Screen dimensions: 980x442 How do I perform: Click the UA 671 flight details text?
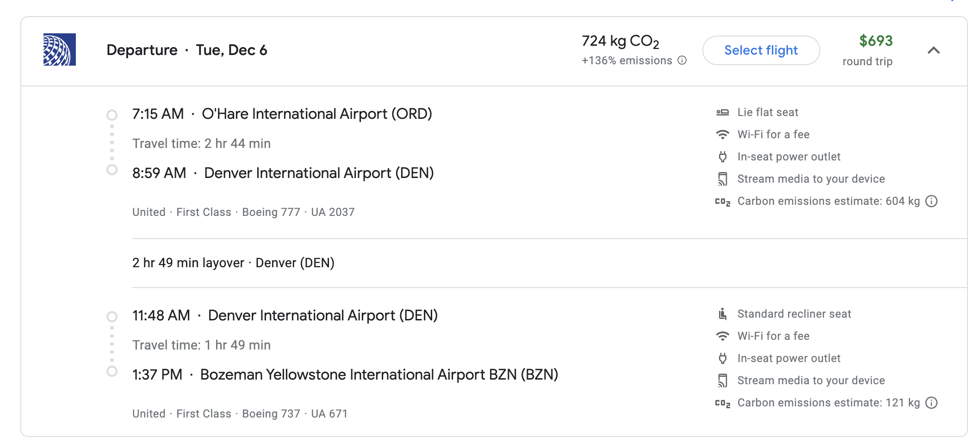click(x=329, y=413)
